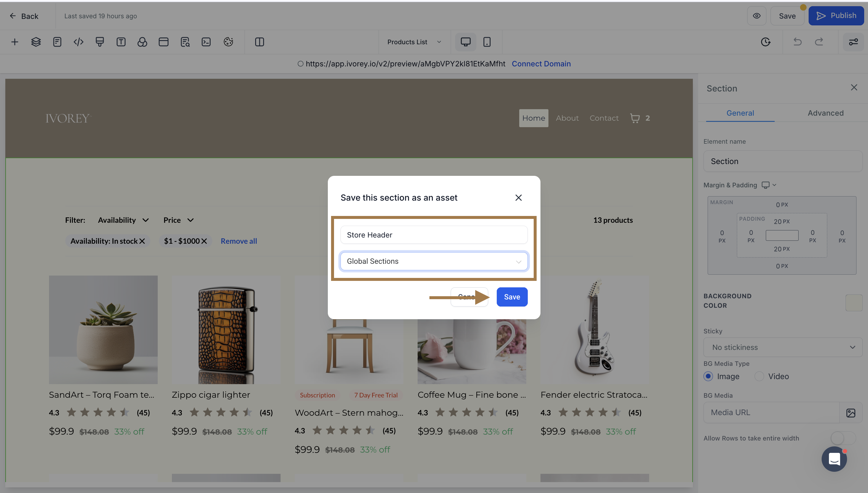This screenshot has width=868, height=493.
Task: Open the cookie settings icon
Action: 228,42
